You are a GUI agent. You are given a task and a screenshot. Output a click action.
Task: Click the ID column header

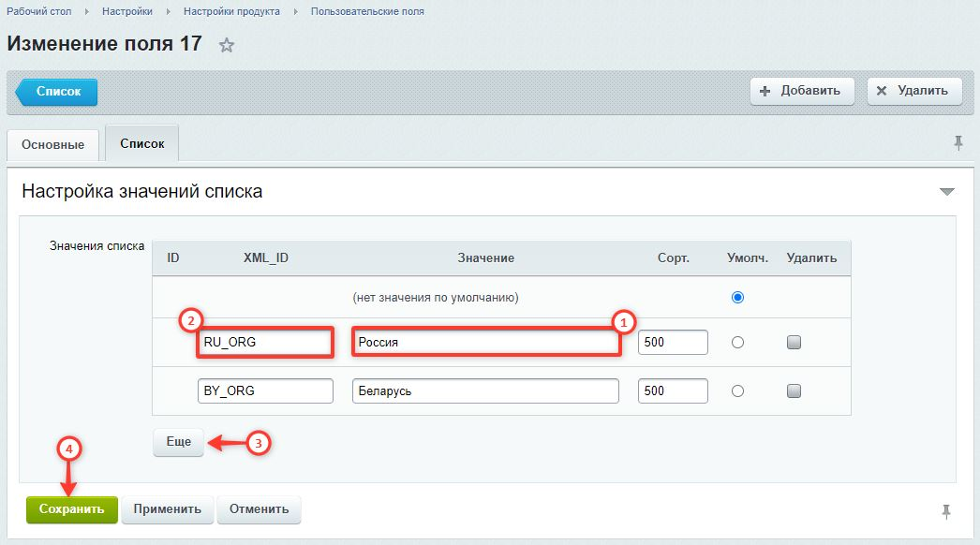(173, 258)
